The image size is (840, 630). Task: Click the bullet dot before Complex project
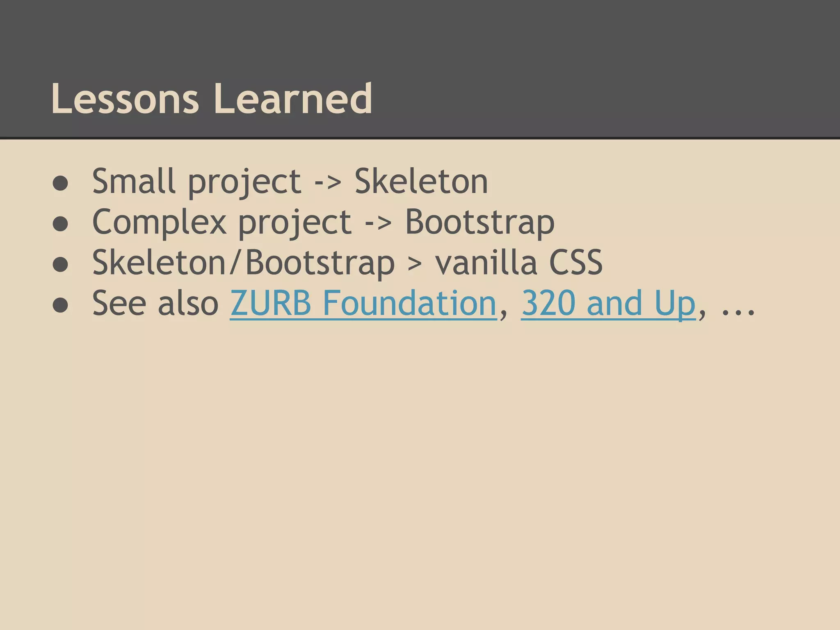(x=60, y=224)
